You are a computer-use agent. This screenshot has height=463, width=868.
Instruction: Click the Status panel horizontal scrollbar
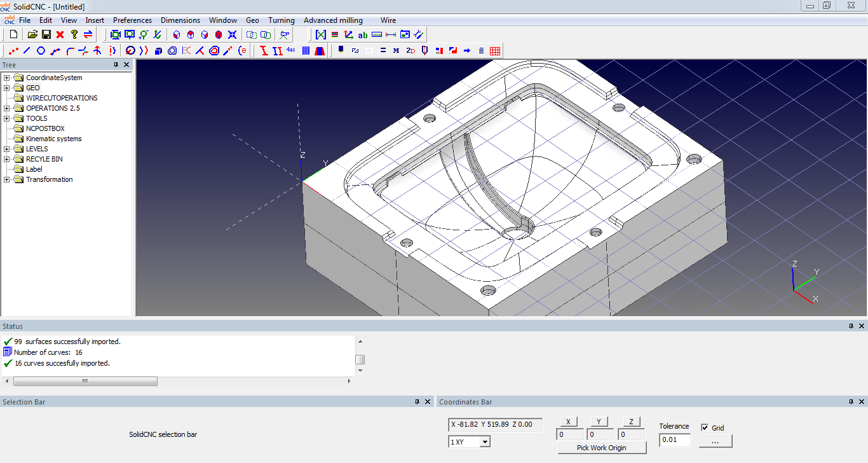click(85, 382)
